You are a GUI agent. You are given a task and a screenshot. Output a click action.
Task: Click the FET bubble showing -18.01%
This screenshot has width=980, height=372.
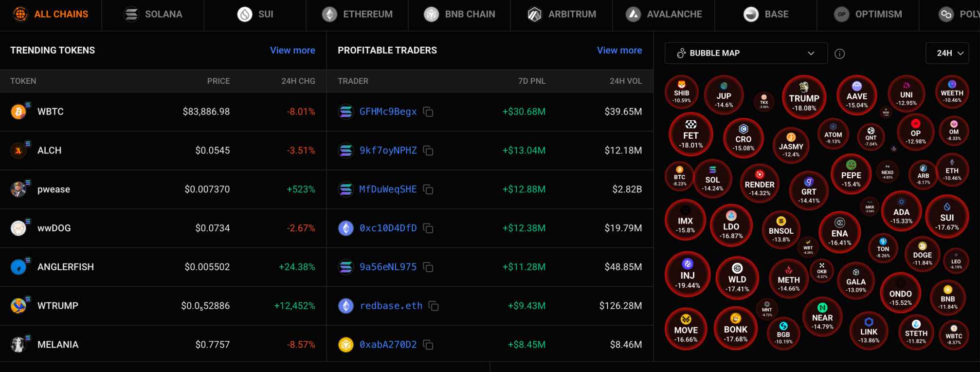coord(690,134)
